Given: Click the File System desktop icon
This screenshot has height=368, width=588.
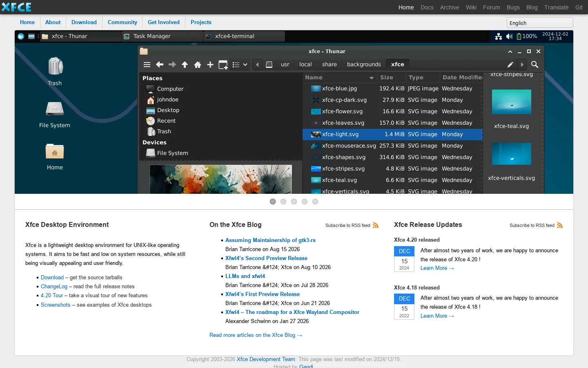Looking at the screenshot, I should click(55, 114).
